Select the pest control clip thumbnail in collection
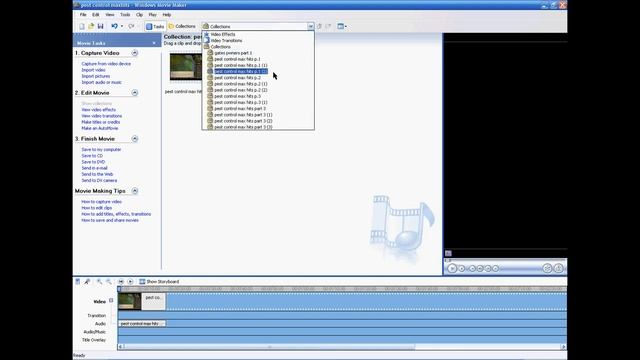 [x=186, y=67]
